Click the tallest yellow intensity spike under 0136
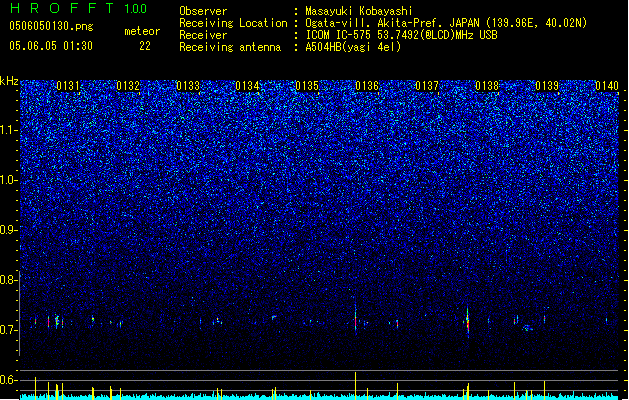Image resolution: width=629 pixels, height=400 pixels. [355, 386]
